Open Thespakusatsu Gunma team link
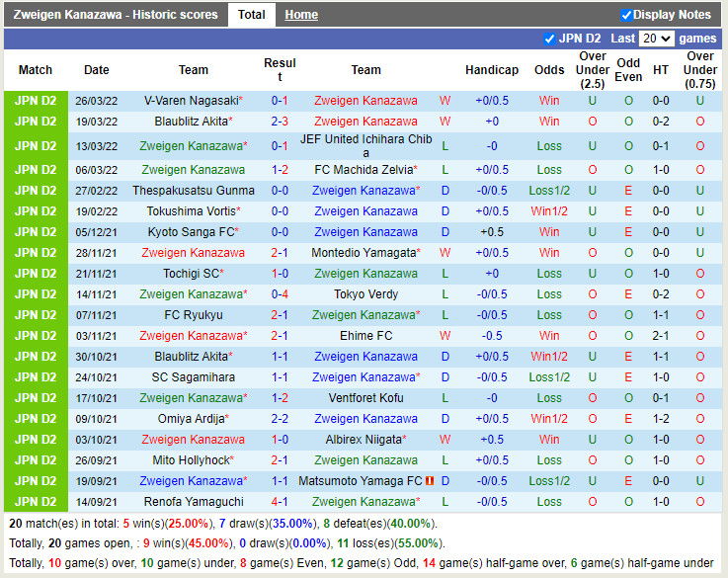This screenshot has width=728, height=578. click(x=194, y=191)
